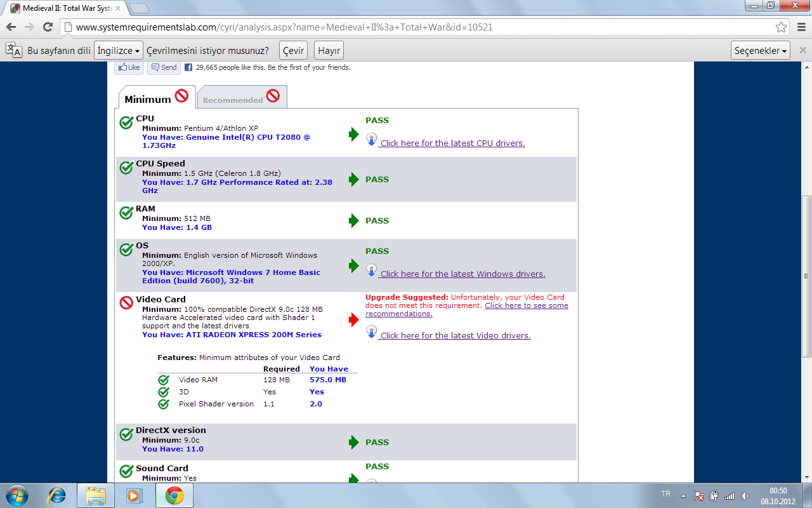The height and width of the screenshot is (508, 812).
Task: Click the Action Center flag icon in tray
Action: [699, 496]
